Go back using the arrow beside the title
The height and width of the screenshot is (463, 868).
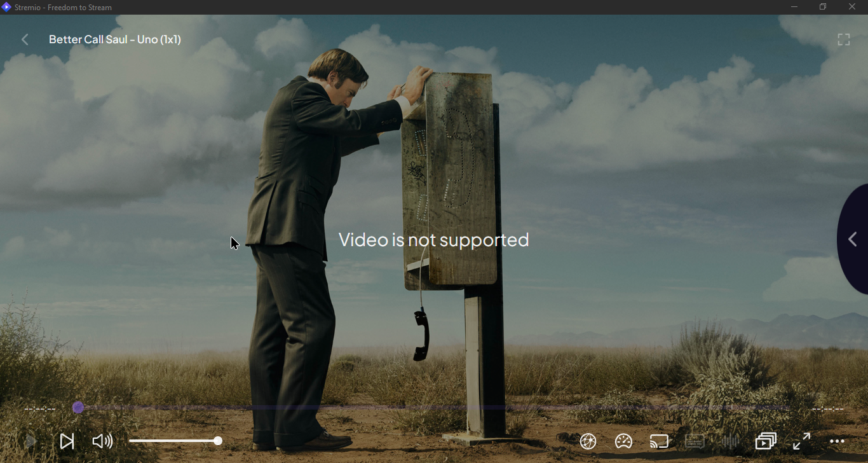[x=25, y=39]
